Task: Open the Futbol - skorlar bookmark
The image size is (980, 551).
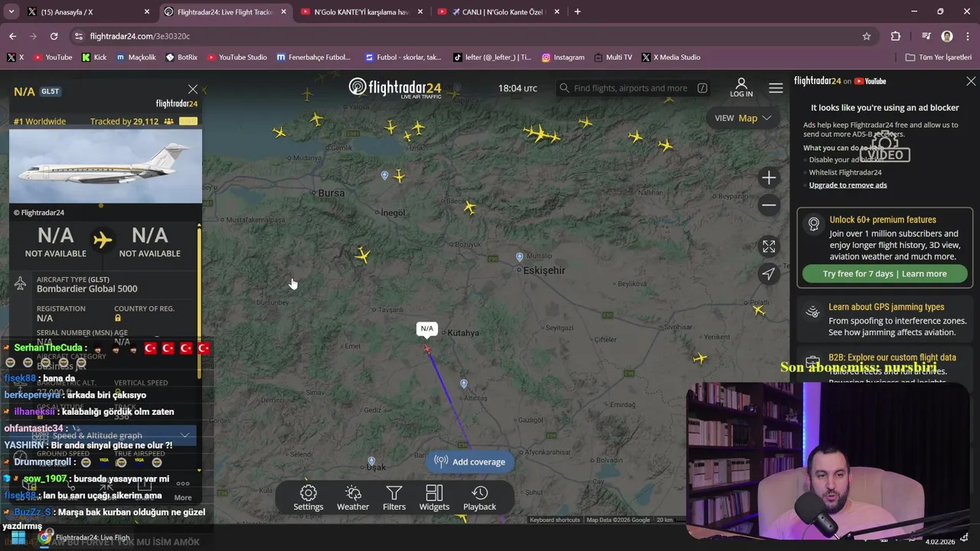Action: pyautogui.click(x=403, y=57)
